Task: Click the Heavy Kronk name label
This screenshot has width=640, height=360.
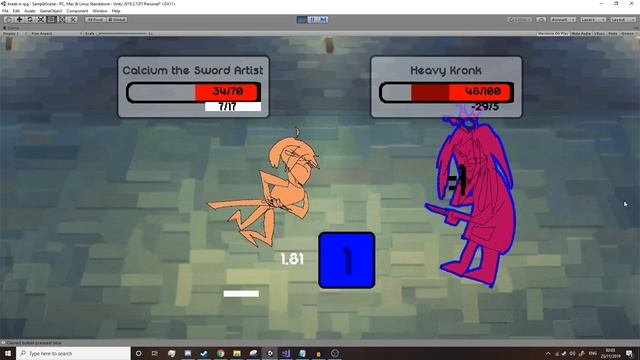Action: point(446,71)
